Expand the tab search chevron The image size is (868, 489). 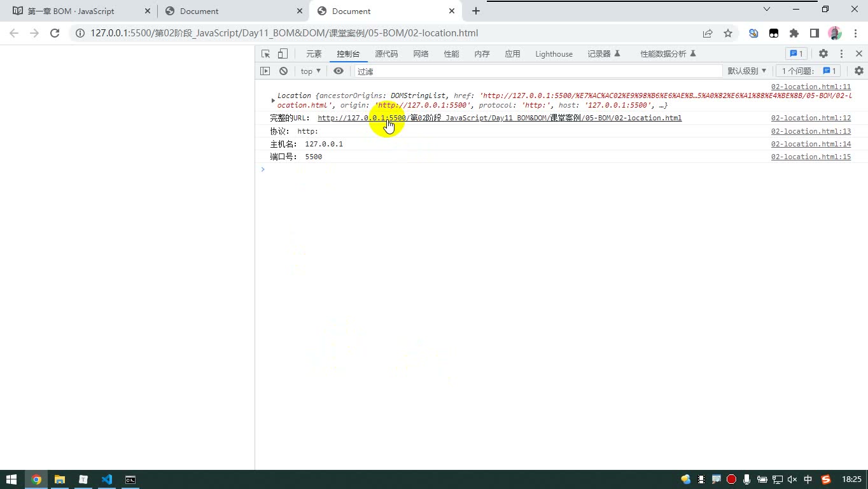767,9
